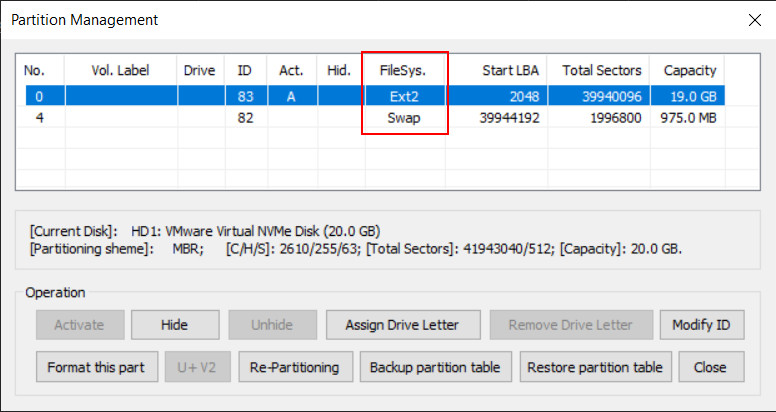The height and width of the screenshot is (412, 776).
Task: Click the Drive column header
Action: point(200,70)
